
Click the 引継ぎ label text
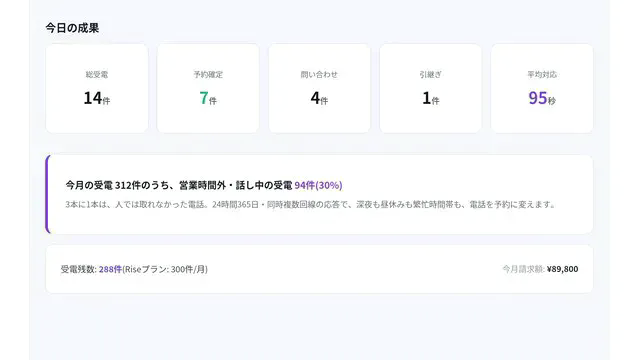431,74
